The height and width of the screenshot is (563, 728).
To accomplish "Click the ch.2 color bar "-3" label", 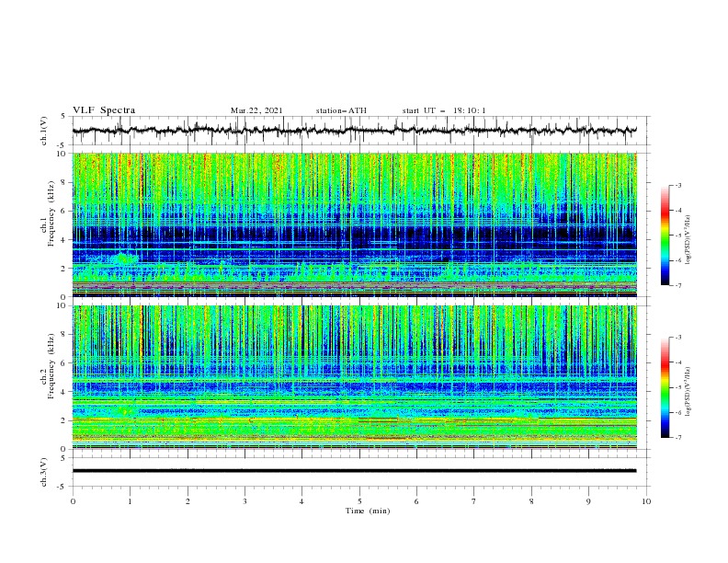I will pos(678,338).
